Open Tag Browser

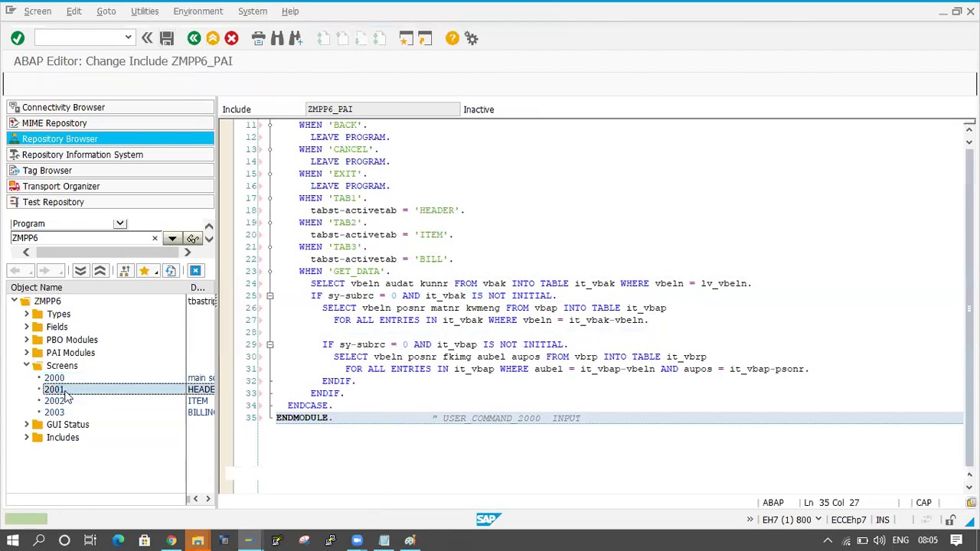tap(111, 171)
